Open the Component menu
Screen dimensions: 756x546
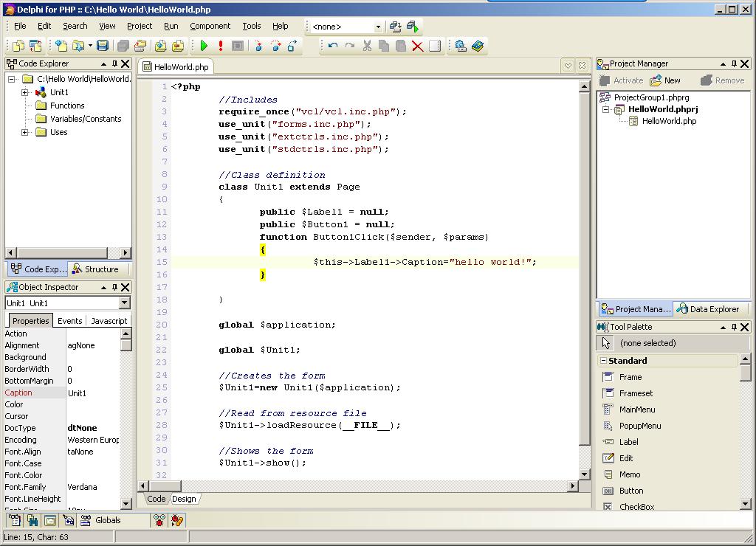point(210,26)
